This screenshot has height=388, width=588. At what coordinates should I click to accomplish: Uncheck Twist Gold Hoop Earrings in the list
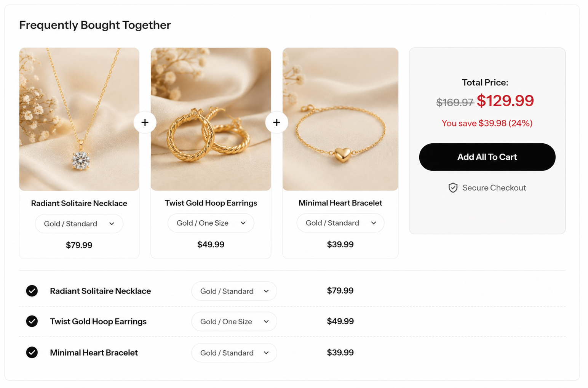pyautogui.click(x=32, y=321)
